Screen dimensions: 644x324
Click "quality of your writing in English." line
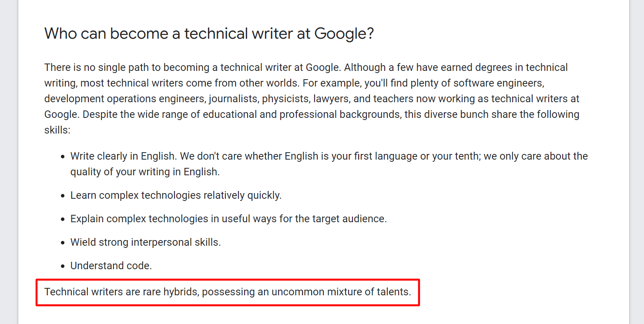(145, 172)
